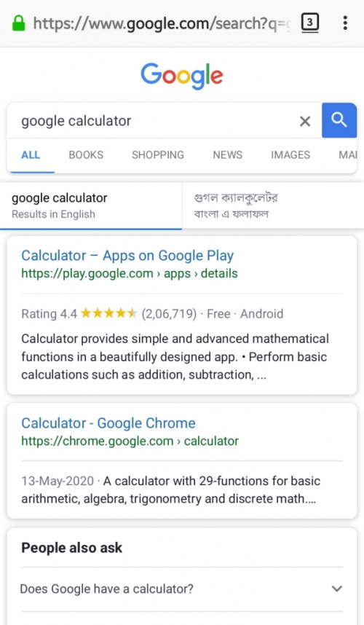Switch to Bangla results option
Screen dimensions: 364x625
click(x=273, y=205)
